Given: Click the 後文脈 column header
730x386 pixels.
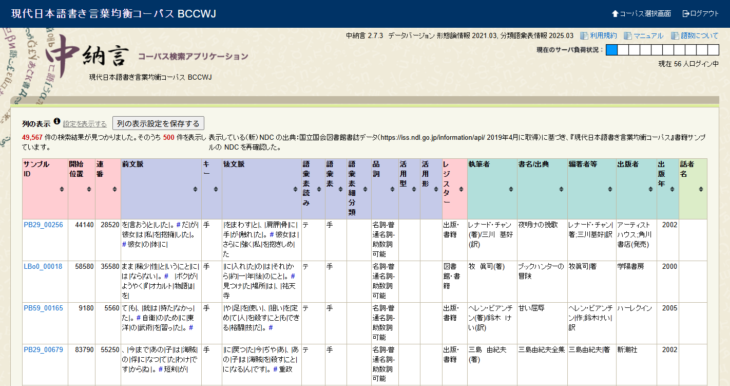Looking at the screenshot, I should (x=261, y=189).
